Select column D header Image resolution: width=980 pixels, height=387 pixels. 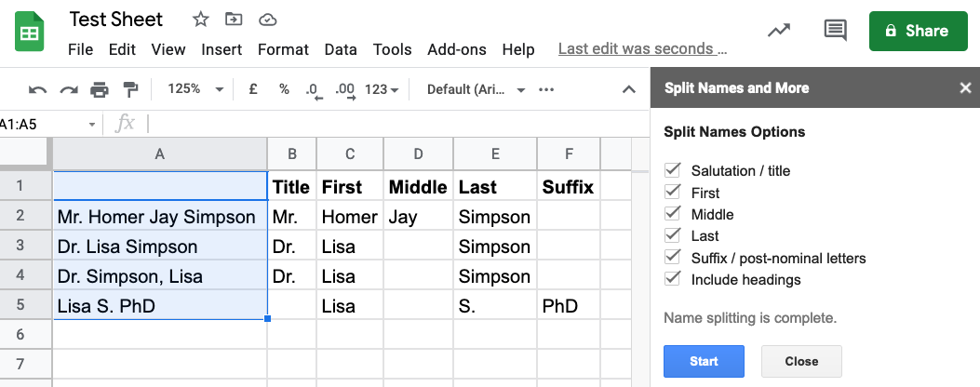click(419, 153)
